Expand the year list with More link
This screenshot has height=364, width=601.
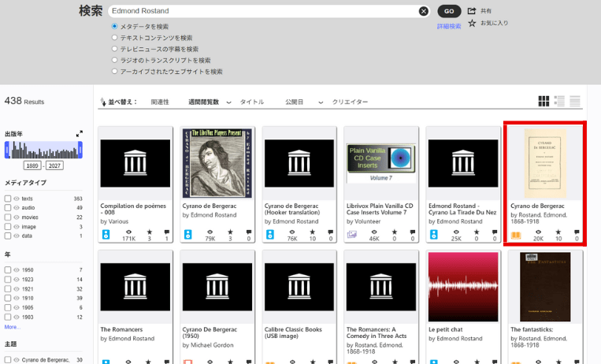tap(13, 326)
